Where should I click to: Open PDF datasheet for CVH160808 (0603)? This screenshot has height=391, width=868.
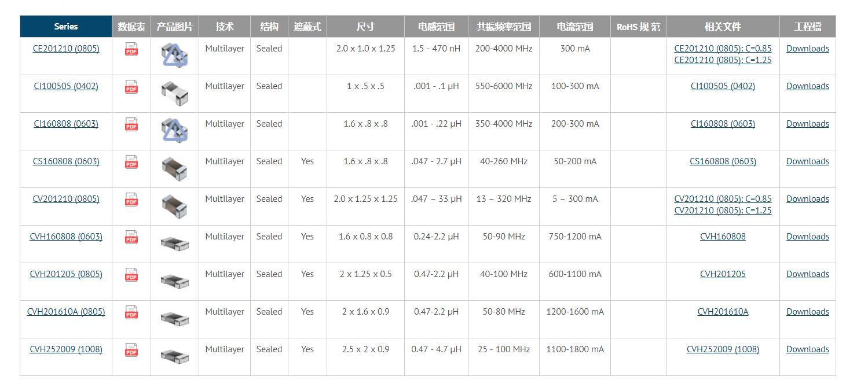[131, 238]
